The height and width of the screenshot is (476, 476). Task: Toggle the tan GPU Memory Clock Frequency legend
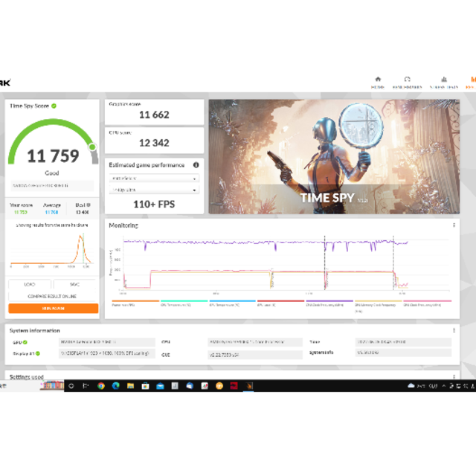pyautogui.click(x=379, y=306)
